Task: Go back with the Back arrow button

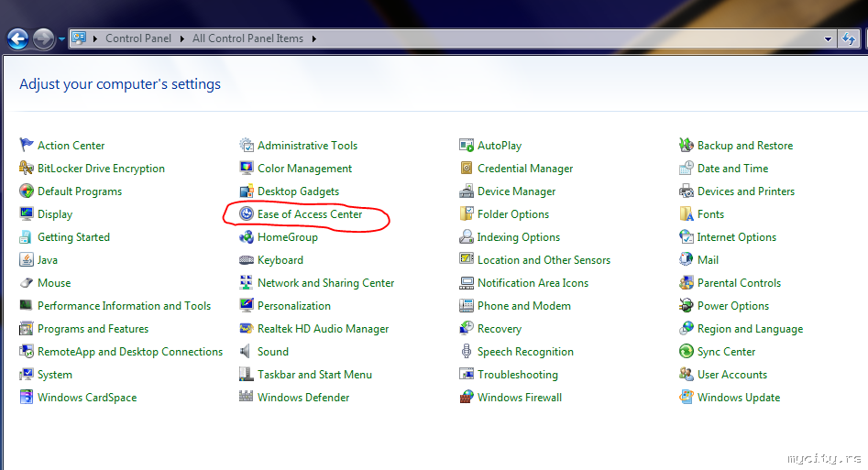Action: [x=18, y=38]
